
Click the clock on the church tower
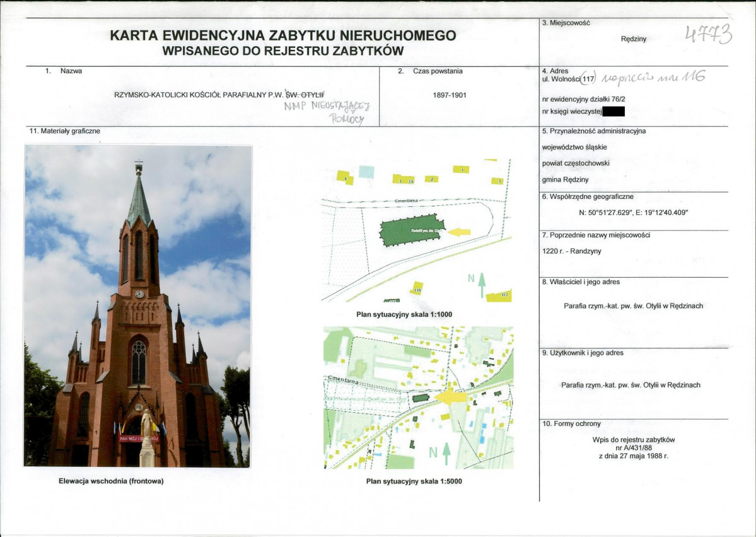click(139, 294)
